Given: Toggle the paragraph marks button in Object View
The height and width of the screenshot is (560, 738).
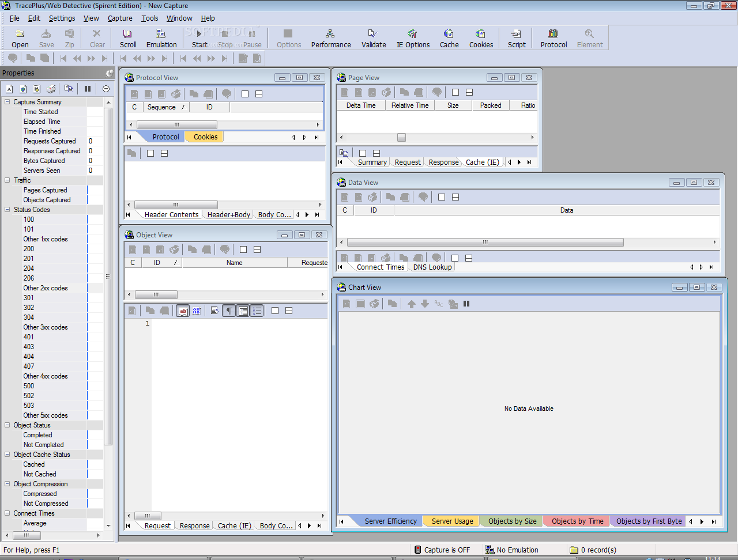Looking at the screenshot, I should (229, 311).
